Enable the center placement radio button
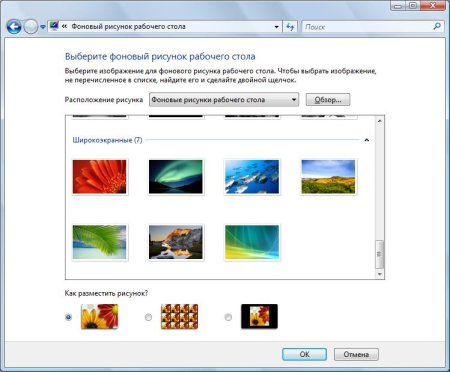Screen dimensions: 450x372 (228, 317)
